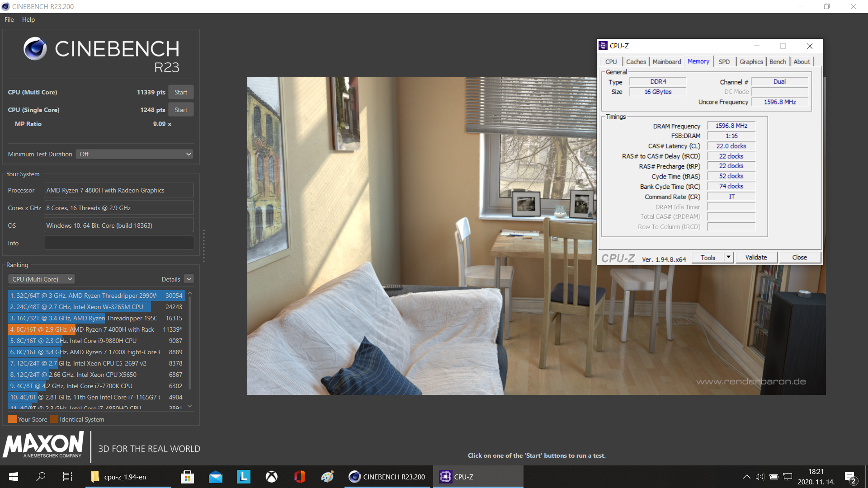This screenshot has height=488, width=868.
Task: Click the Info input field
Action: pyautogui.click(x=119, y=243)
